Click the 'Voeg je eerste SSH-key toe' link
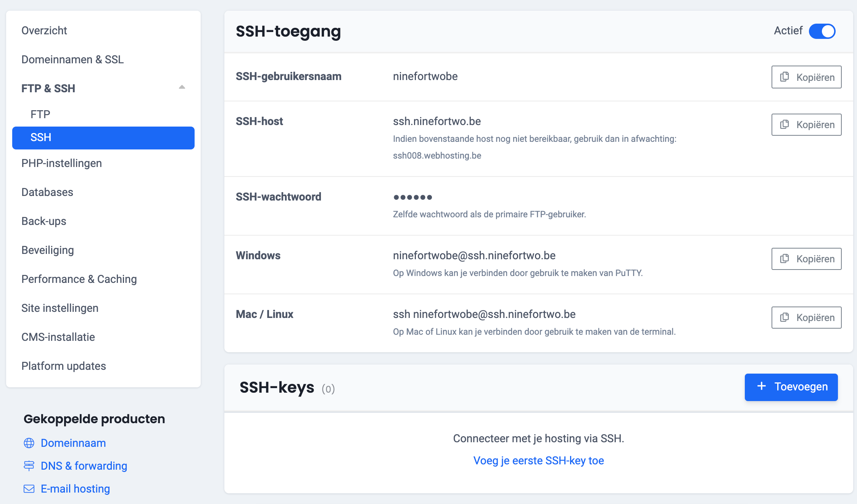857x504 pixels. click(x=539, y=460)
